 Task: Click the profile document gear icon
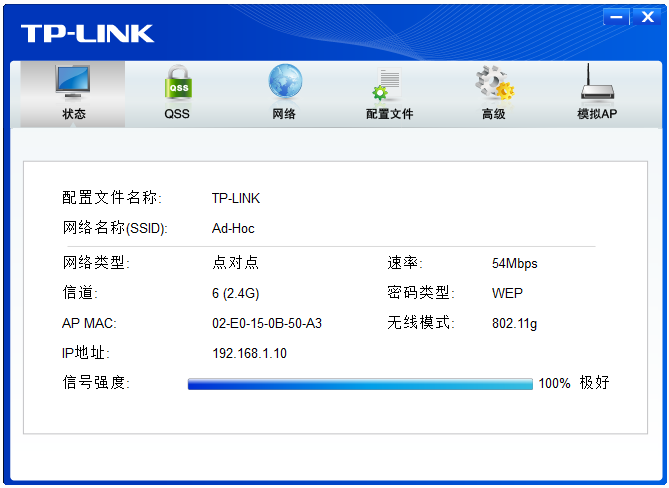tap(387, 85)
